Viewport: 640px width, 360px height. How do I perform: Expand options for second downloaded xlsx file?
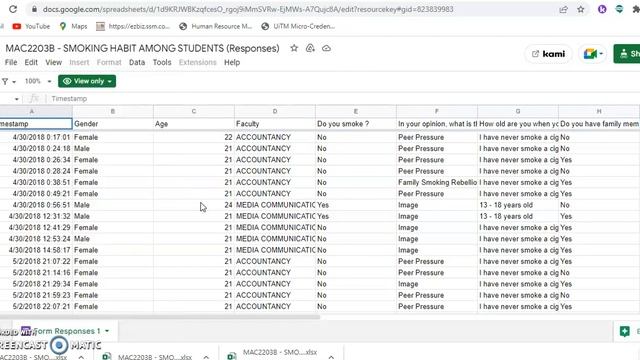(206, 357)
